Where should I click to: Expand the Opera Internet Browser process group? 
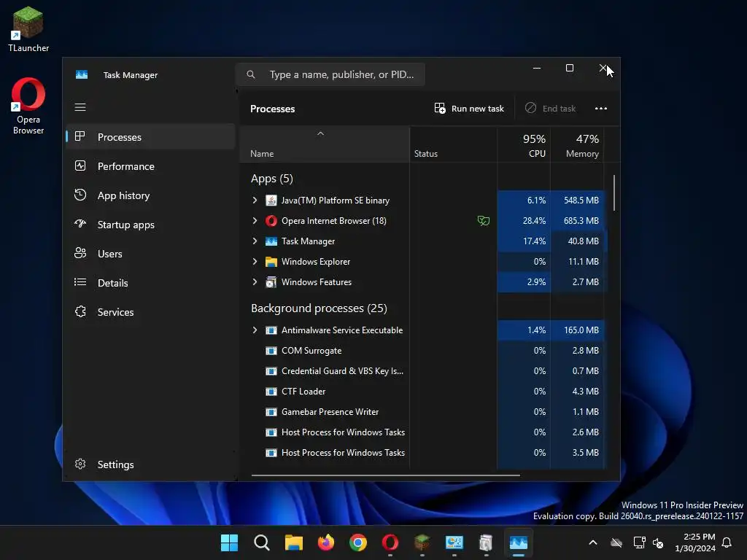(255, 220)
